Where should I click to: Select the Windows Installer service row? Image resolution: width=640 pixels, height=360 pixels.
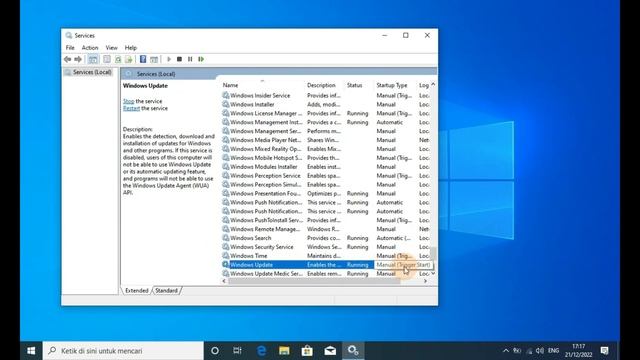pos(326,104)
